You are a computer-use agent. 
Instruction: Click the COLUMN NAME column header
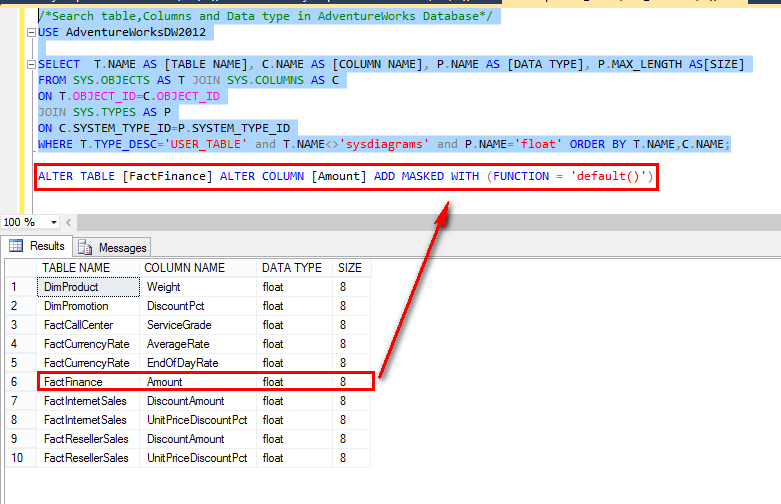[198, 268]
